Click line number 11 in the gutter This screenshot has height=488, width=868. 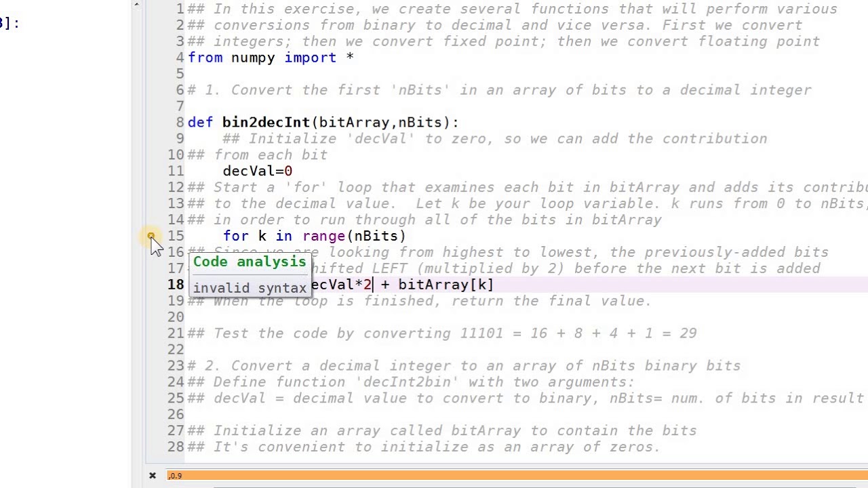click(176, 171)
